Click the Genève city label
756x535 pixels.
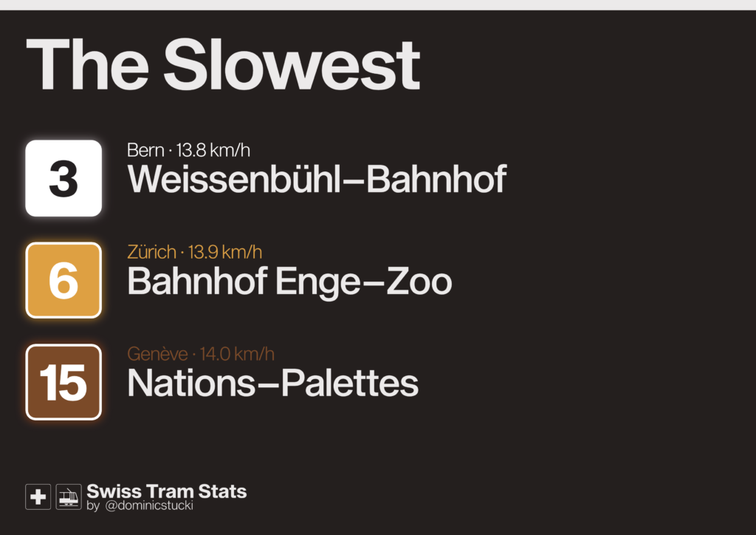[157, 355]
